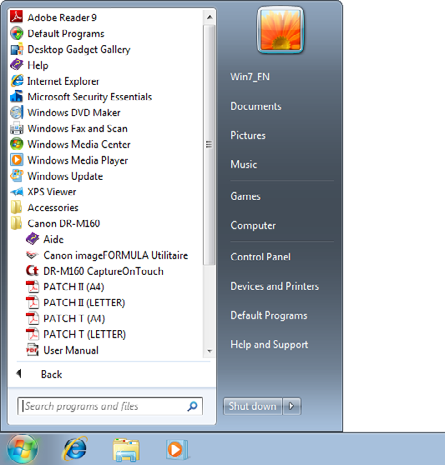Image resolution: width=445 pixels, height=465 pixels.
Task: Launch XPS Viewer icon
Action: click(16, 192)
